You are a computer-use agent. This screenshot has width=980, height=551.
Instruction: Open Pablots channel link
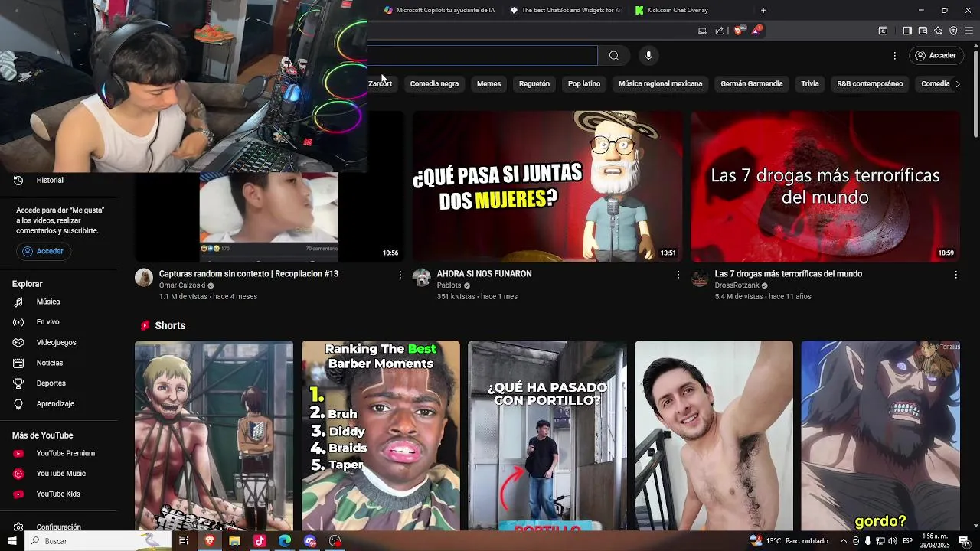pos(449,285)
